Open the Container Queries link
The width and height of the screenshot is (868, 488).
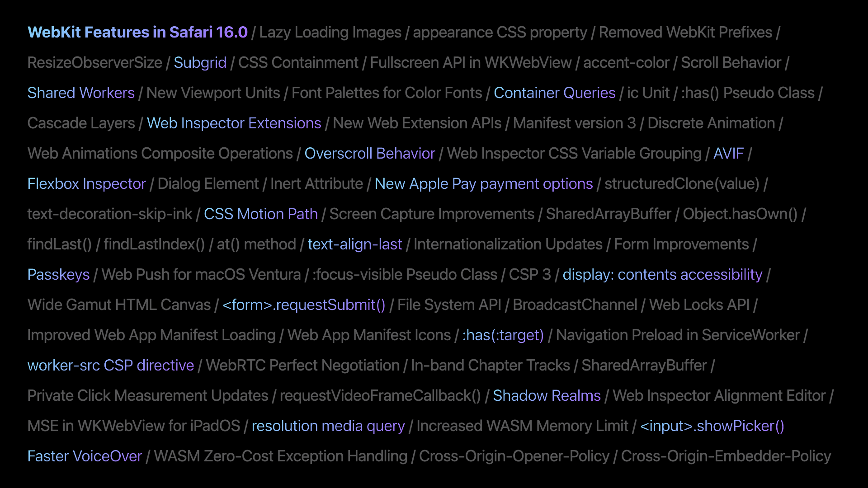click(x=554, y=93)
